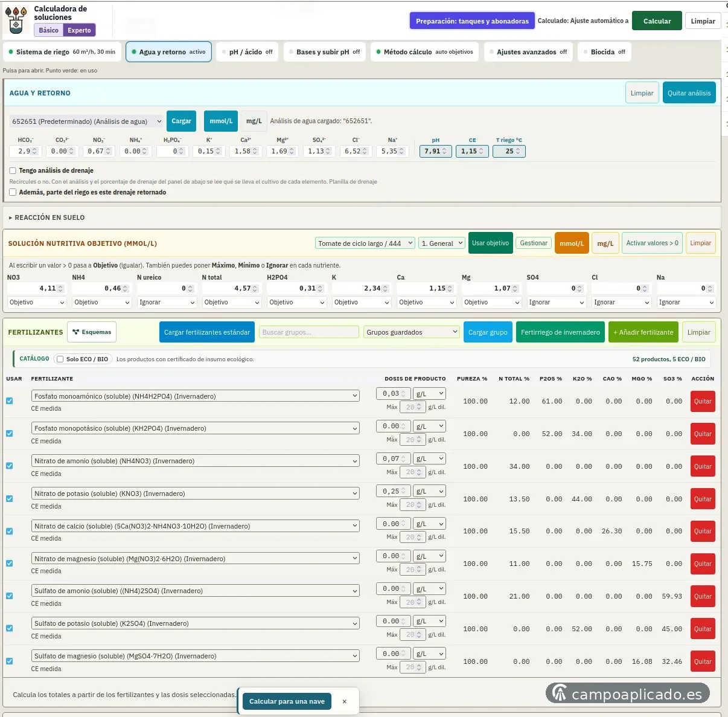
Task: Open Método cálculo tab
Action: 424,52
